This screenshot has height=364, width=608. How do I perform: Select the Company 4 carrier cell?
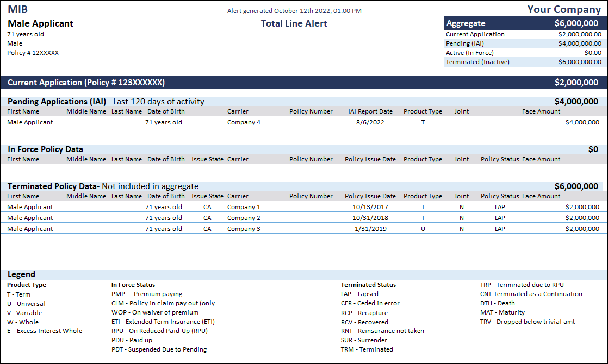(244, 122)
